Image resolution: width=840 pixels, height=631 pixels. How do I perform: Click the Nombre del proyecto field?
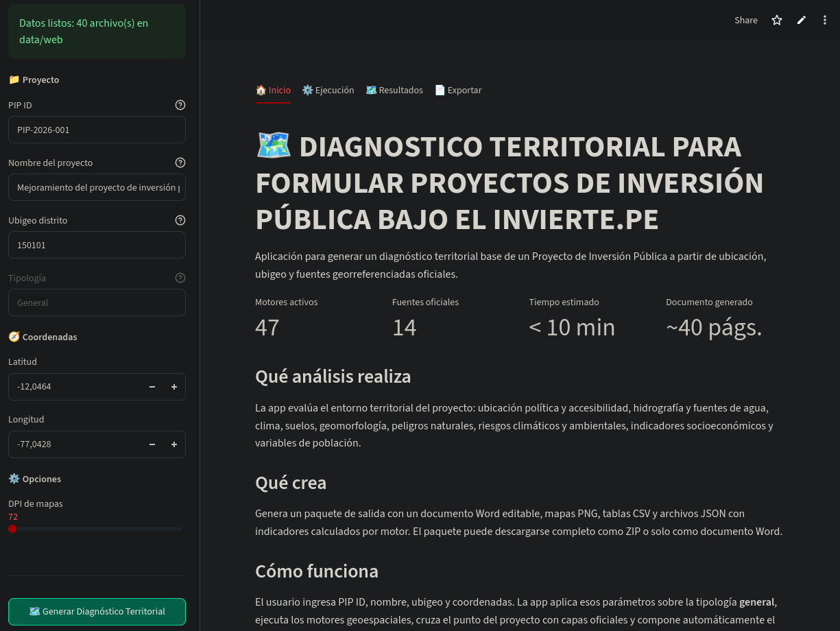pos(97,187)
